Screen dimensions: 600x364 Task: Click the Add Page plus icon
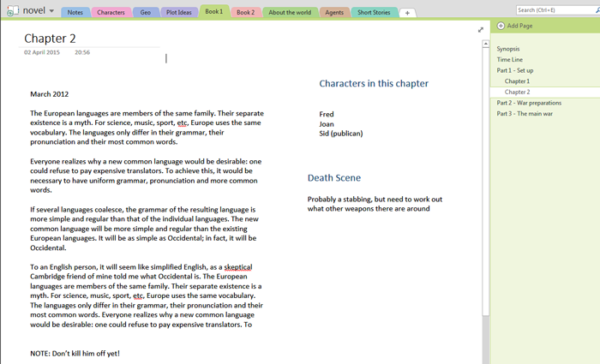(x=501, y=26)
